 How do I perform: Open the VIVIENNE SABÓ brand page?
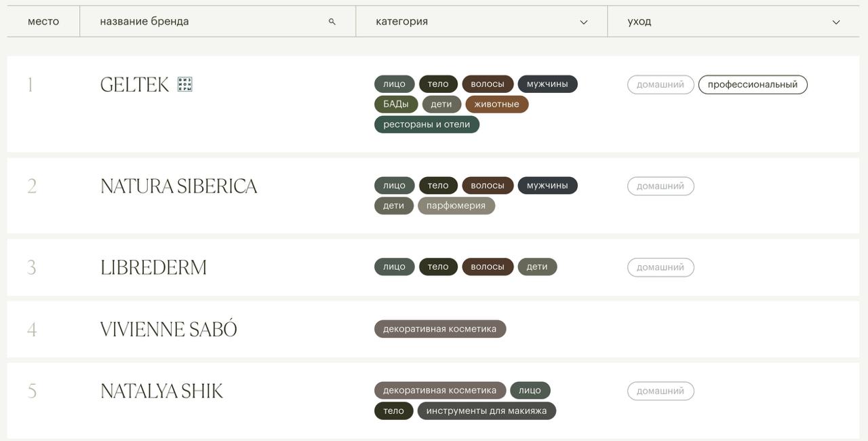(169, 329)
